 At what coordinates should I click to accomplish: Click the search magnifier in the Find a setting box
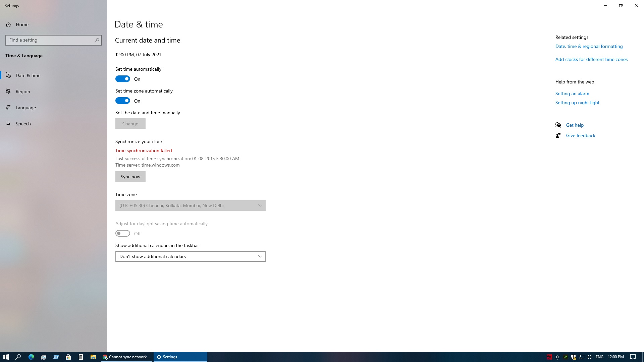(97, 40)
